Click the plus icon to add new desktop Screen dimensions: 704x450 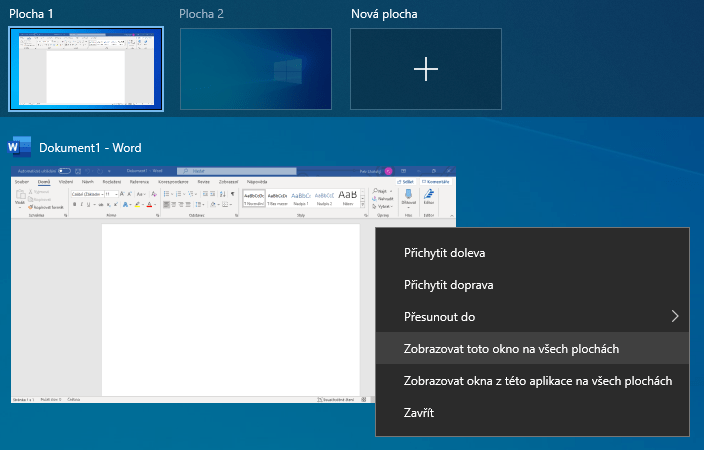click(x=426, y=68)
